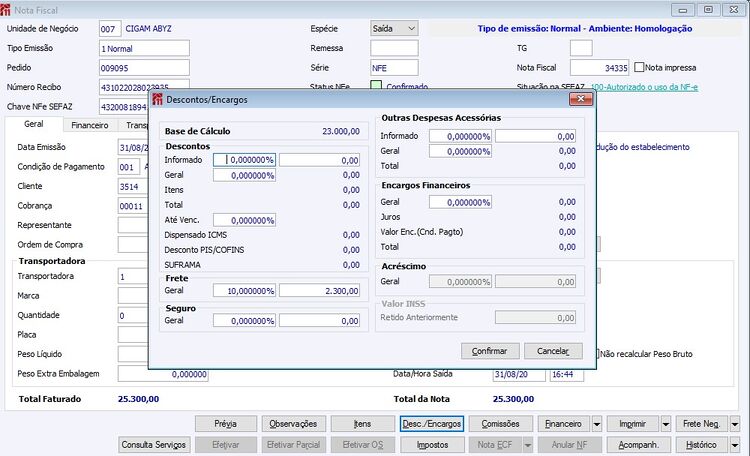Click the Descontos Informado percentage field
Screen dimensions: 750x456
(x=244, y=160)
